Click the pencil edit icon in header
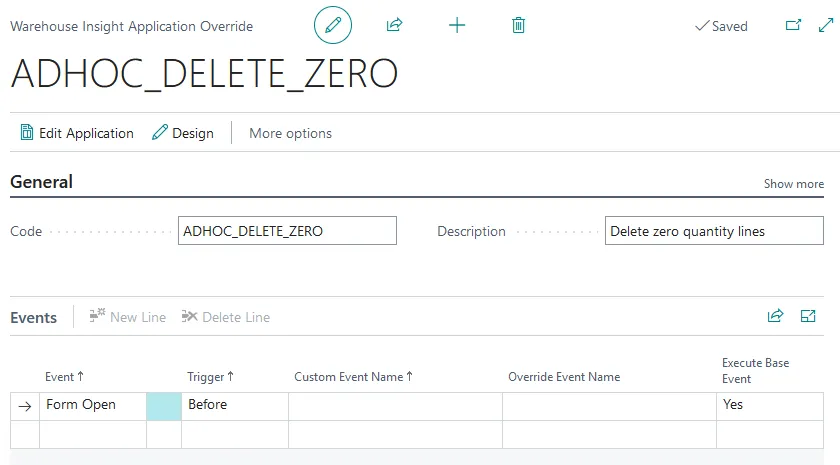This screenshot has width=840, height=465. tap(333, 25)
